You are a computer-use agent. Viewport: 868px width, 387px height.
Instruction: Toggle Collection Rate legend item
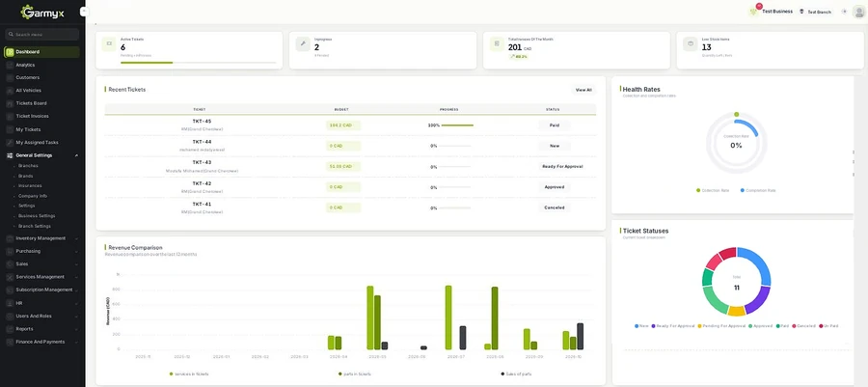pos(713,190)
